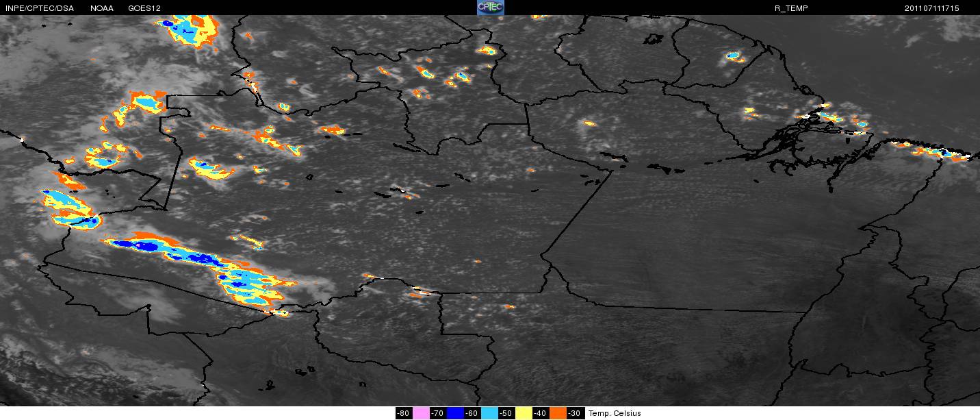Click the light blue legend color swatch
The height and width of the screenshot is (420, 980).
pyautogui.click(x=490, y=413)
